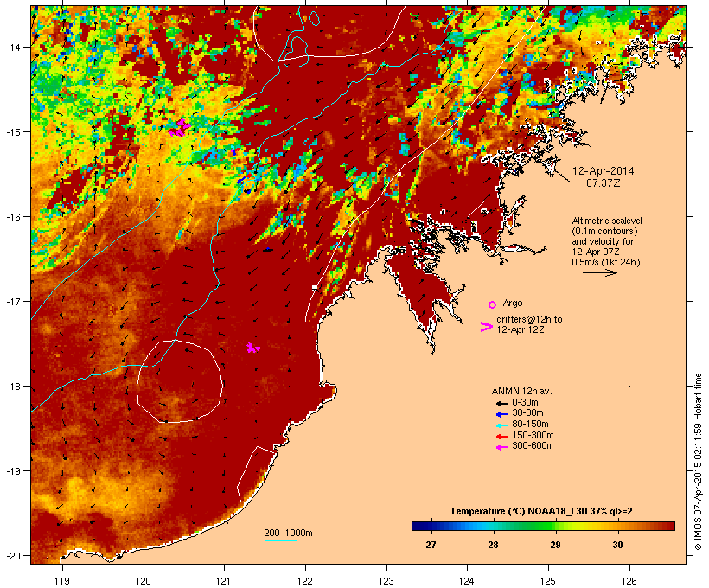Click the cyan 80-150m legend arrow
The width and height of the screenshot is (709, 588).
click(501, 425)
